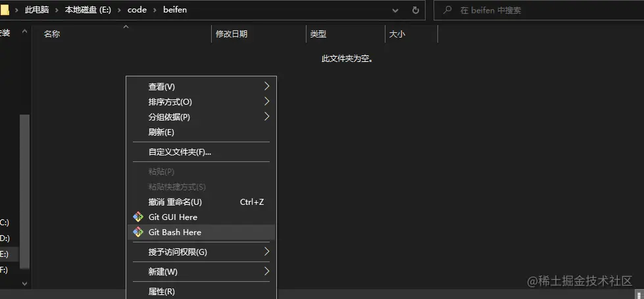
Task: Expand arrow next to 新建(W)
Action: (x=267, y=271)
